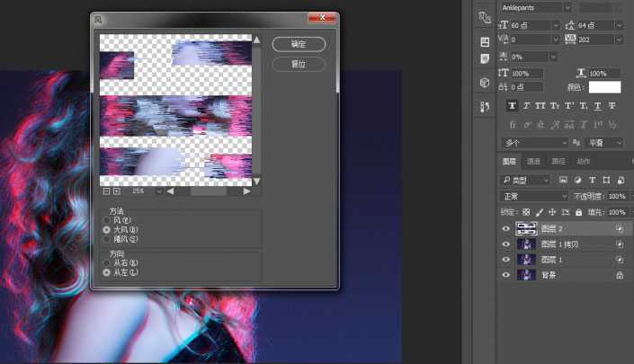The width and height of the screenshot is (634, 364).
Task: Zoom in preview with plus icon
Action: 116,191
